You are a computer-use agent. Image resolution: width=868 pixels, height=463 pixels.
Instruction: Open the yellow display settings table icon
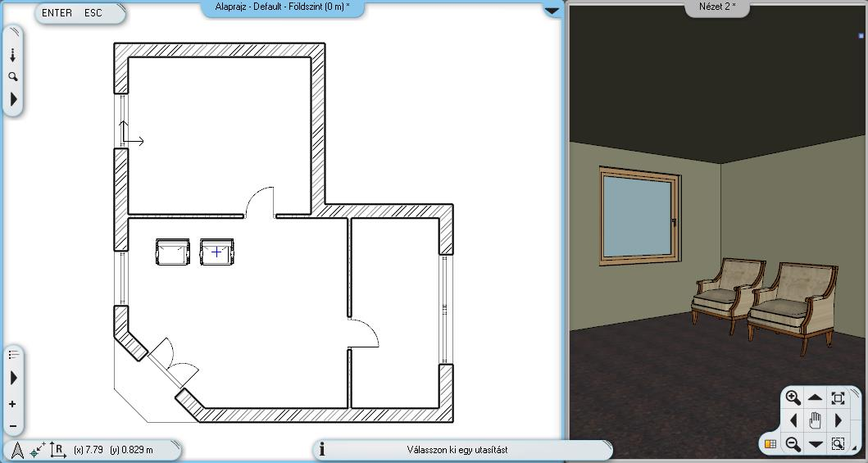click(770, 443)
